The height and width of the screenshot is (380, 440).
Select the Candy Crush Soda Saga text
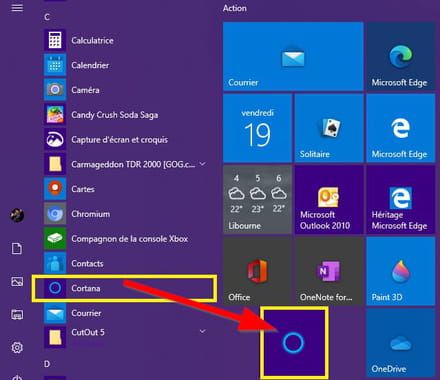coord(115,115)
